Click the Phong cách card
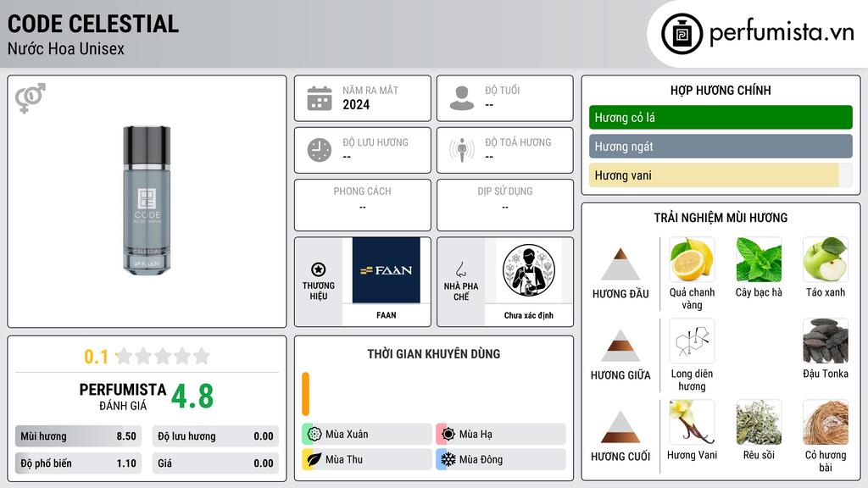The width and height of the screenshot is (868, 488). click(x=363, y=205)
